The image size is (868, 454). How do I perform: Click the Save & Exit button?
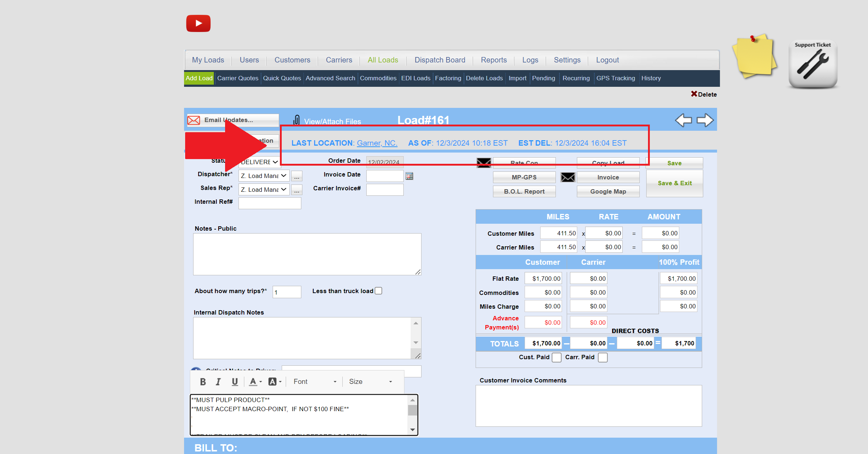tap(675, 183)
